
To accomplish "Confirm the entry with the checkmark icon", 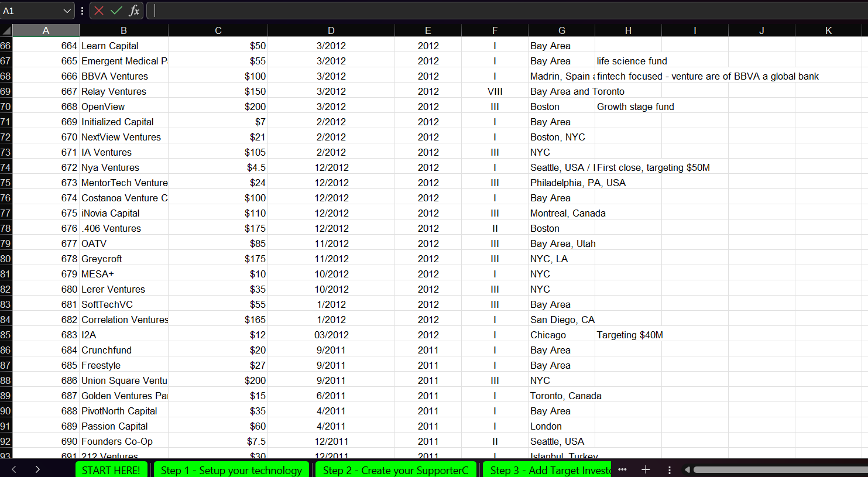I will (x=116, y=11).
